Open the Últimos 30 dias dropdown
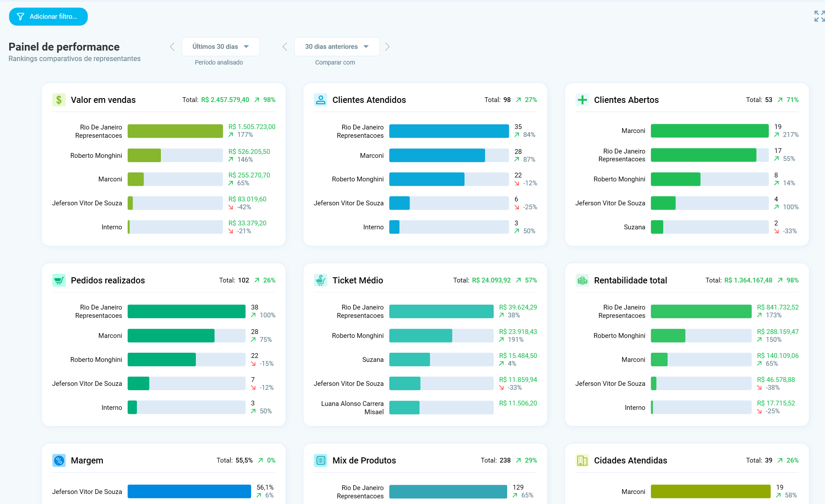 221,47
